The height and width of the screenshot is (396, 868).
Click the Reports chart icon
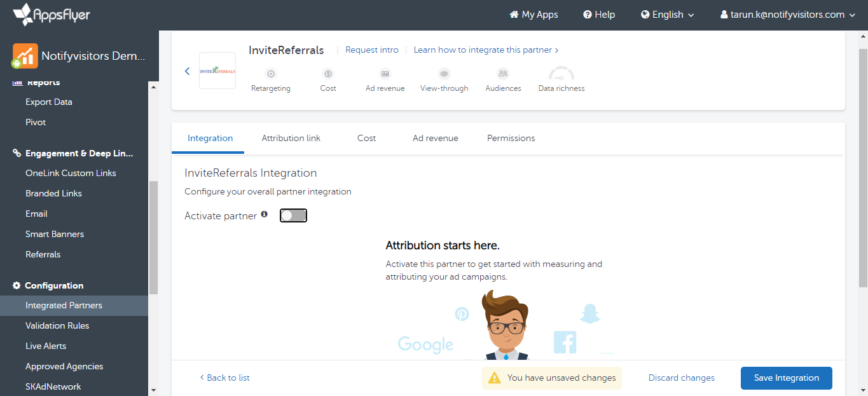(17, 83)
